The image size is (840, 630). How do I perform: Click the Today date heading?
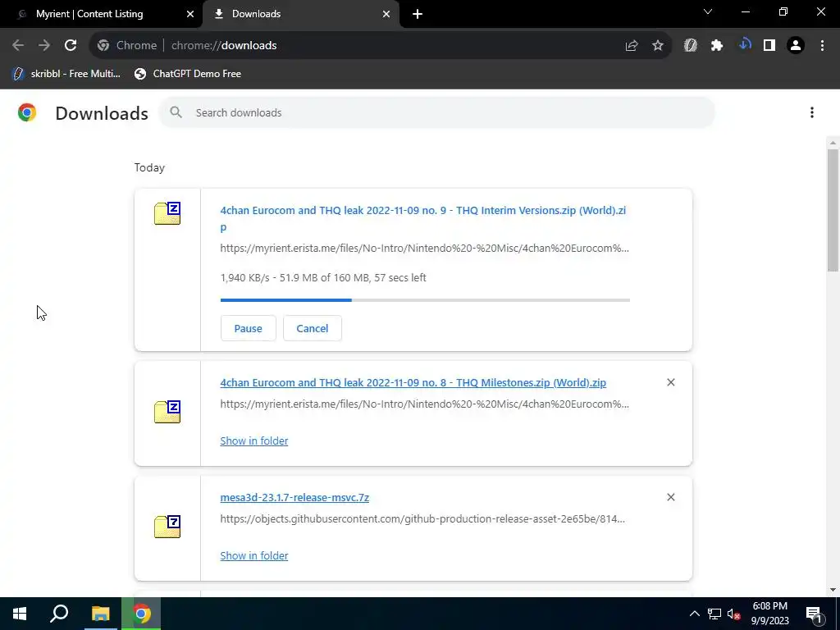149,167
